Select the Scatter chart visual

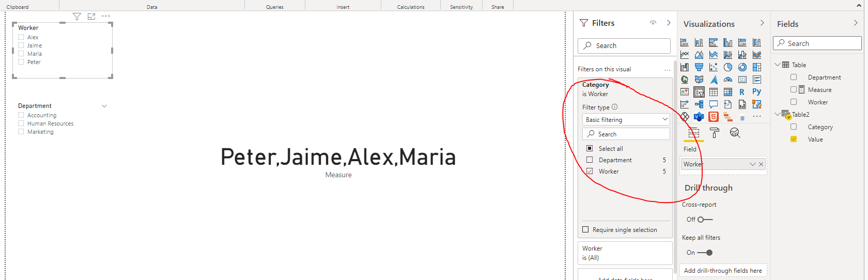coord(714,67)
